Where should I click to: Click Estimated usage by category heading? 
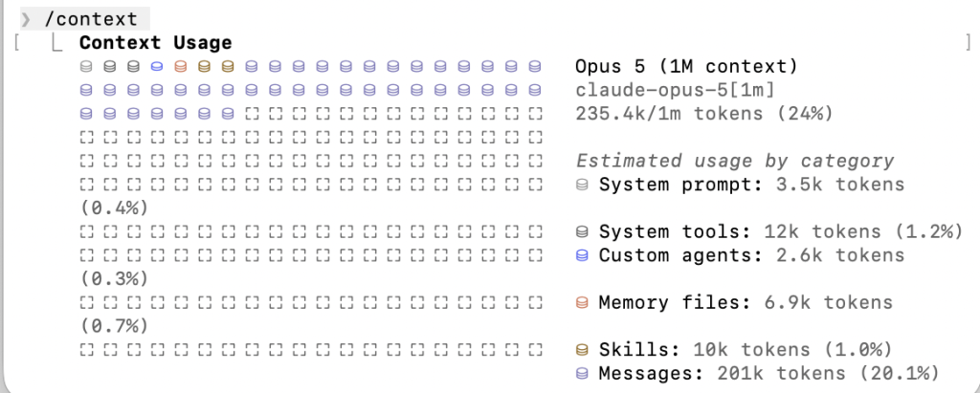point(735,162)
